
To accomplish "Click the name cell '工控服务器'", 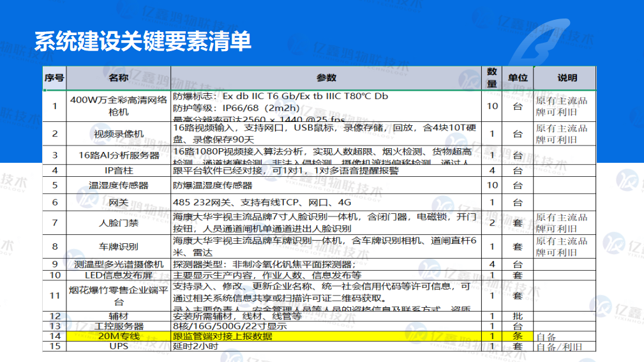I will 118,326.
